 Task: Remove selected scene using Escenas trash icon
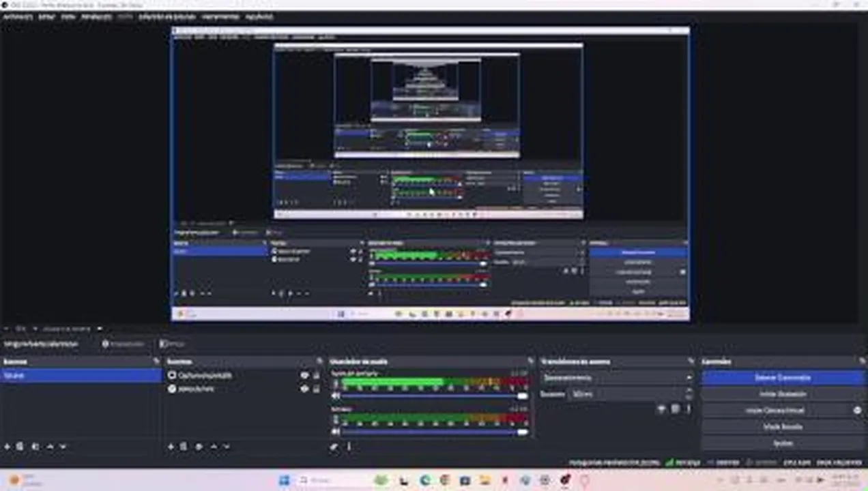[20, 447]
